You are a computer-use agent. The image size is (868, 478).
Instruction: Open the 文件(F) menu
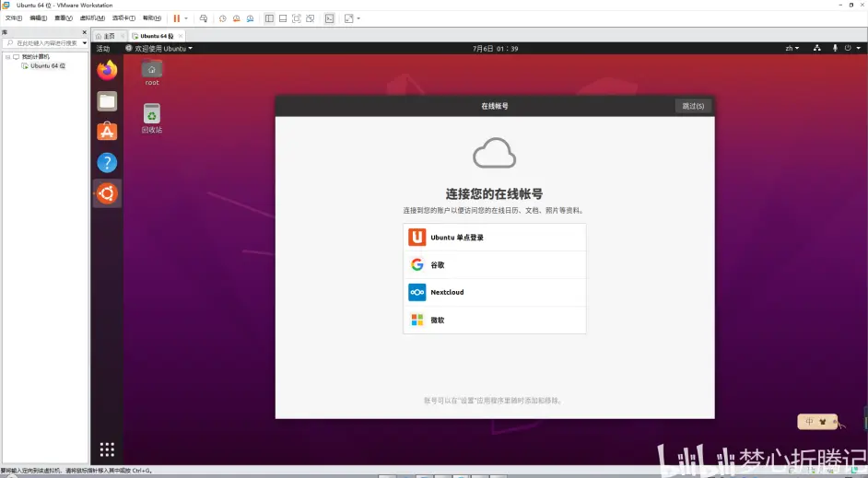13,18
